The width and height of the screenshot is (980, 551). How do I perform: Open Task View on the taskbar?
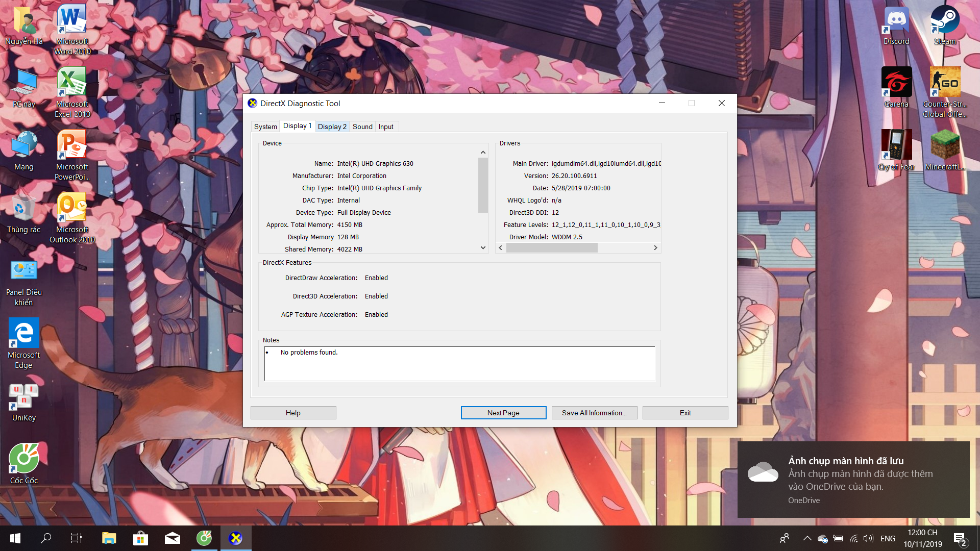pos(77,538)
